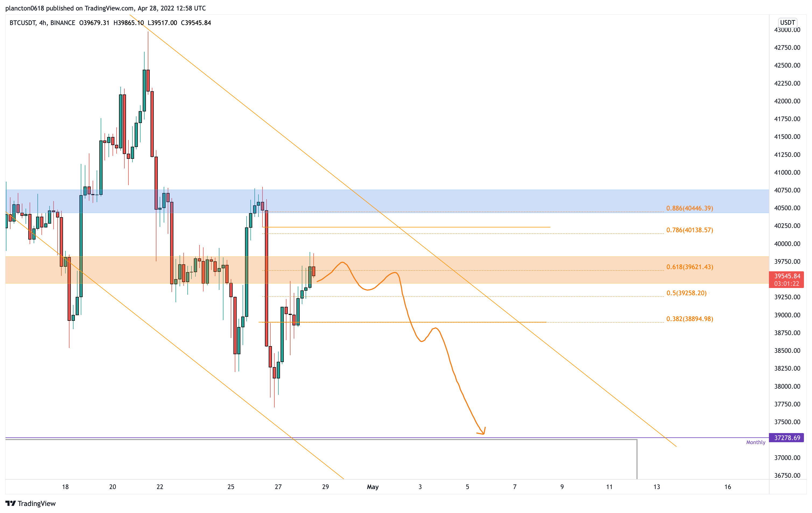The image size is (812, 513).
Task: Click the 37000.00 price axis label
Action: [x=787, y=458]
